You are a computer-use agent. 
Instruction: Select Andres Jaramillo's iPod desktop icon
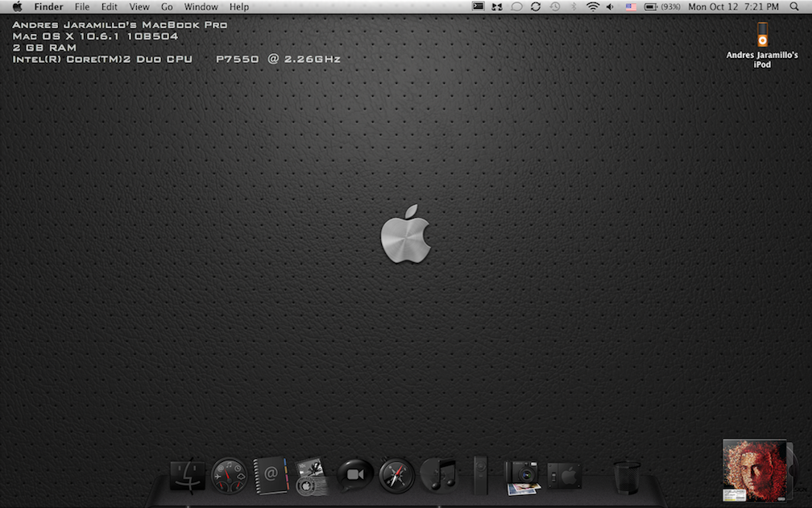coord(762,45)
